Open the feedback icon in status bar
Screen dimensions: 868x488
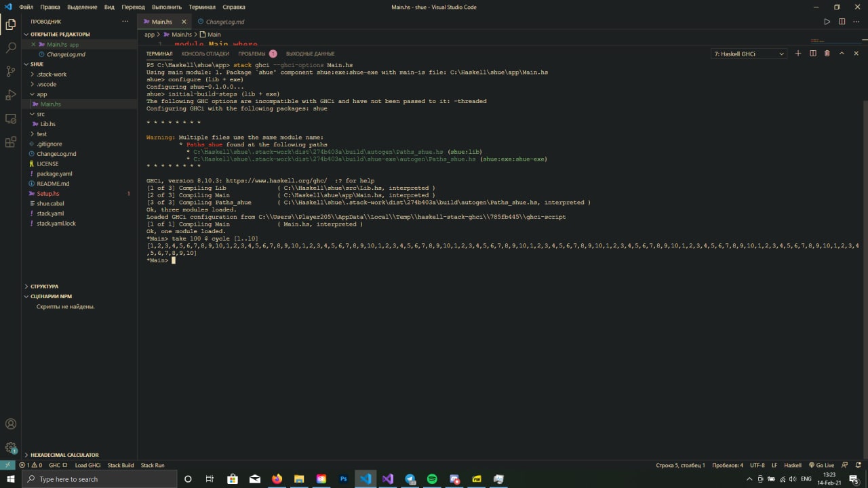click(844, 465)
